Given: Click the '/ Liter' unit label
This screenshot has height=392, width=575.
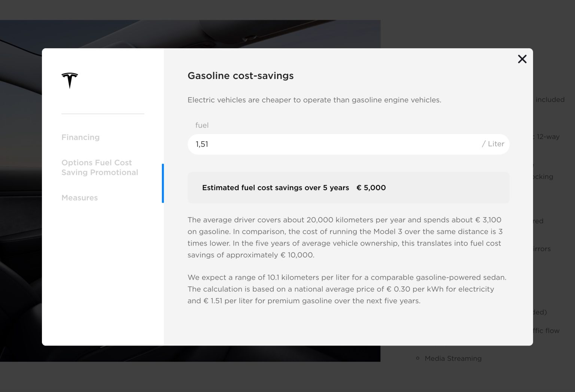Looking at the screenshot, I should click(x=493, y=144).
